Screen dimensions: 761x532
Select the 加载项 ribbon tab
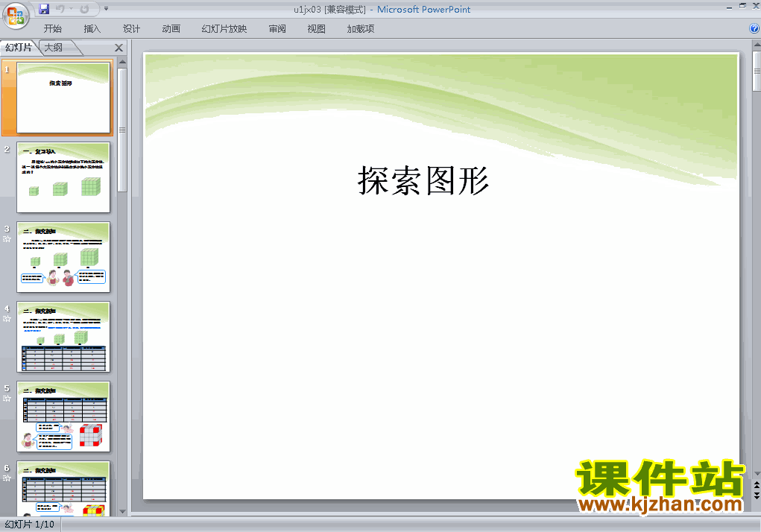point(361,28)
